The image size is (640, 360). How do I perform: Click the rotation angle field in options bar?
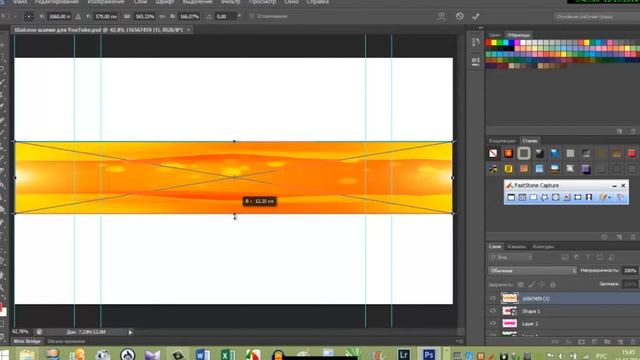coord(225,16)
